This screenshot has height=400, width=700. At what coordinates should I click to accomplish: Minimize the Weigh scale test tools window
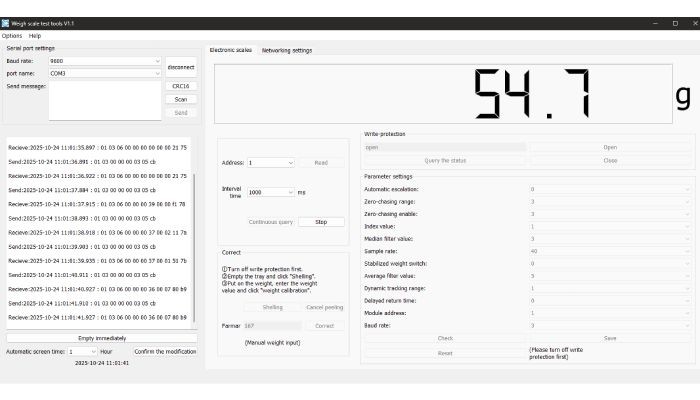coord(655,23)
